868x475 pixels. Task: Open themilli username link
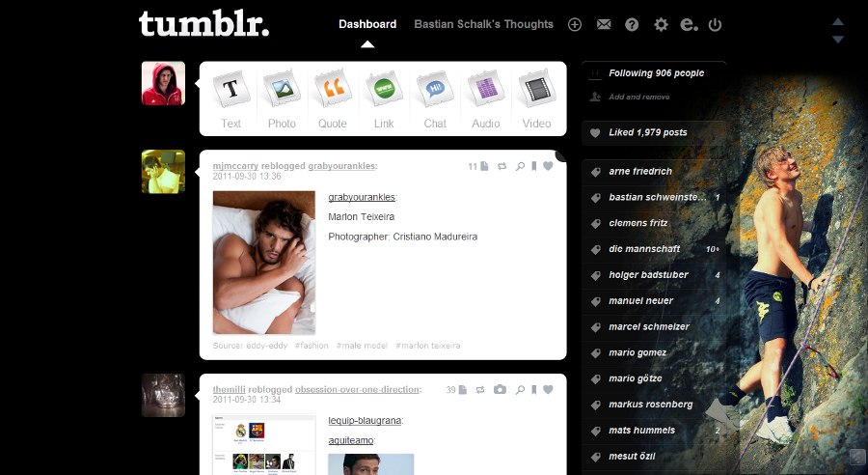coord(230,390)
